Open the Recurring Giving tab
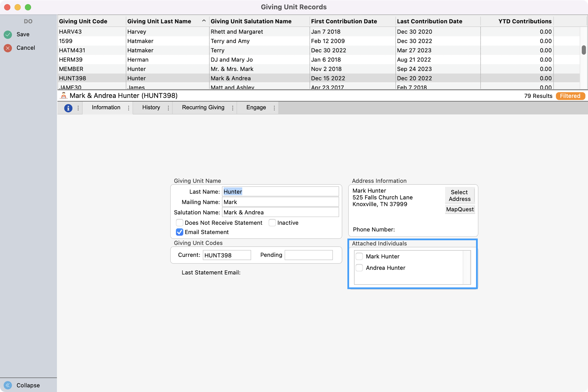This screenshot has width=588, height=392. coord(203,107)
